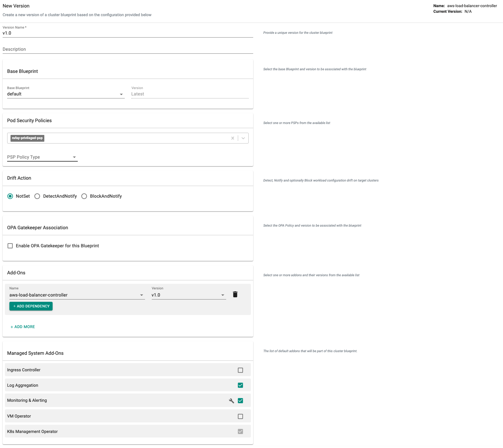This screenshot has height=448, width=503.
Task: Click the ADD MORE link
Action: [23, 327]
